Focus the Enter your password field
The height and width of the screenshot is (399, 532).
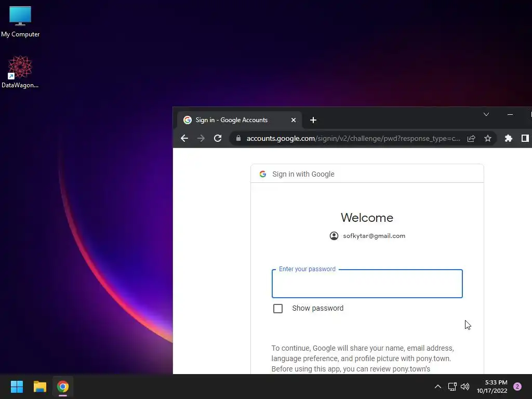(x=367, y=284)
